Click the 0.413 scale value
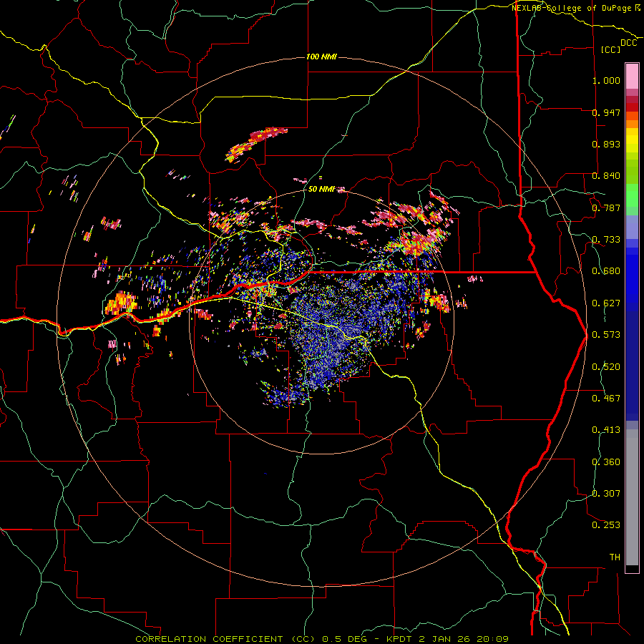The image size is (644, 644). tap(606, 430)
